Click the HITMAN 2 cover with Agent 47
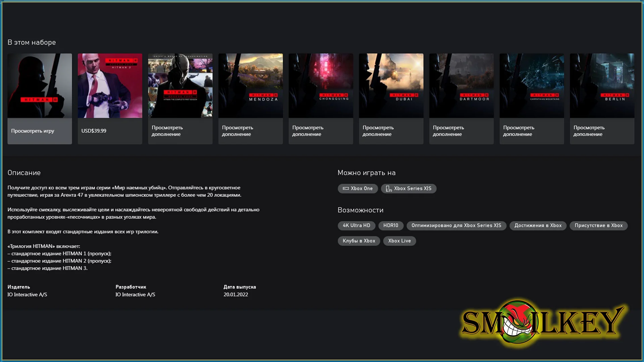644x362 pixels. coord(110,85)
